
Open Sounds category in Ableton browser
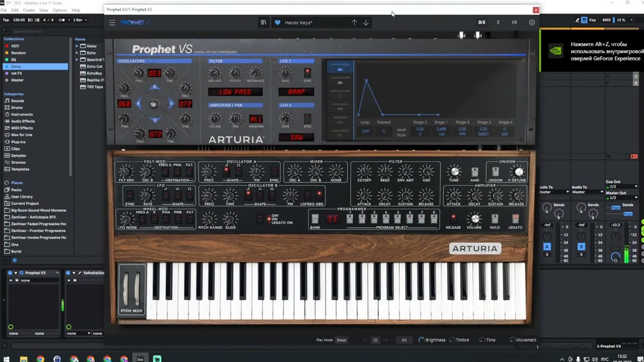18,101
